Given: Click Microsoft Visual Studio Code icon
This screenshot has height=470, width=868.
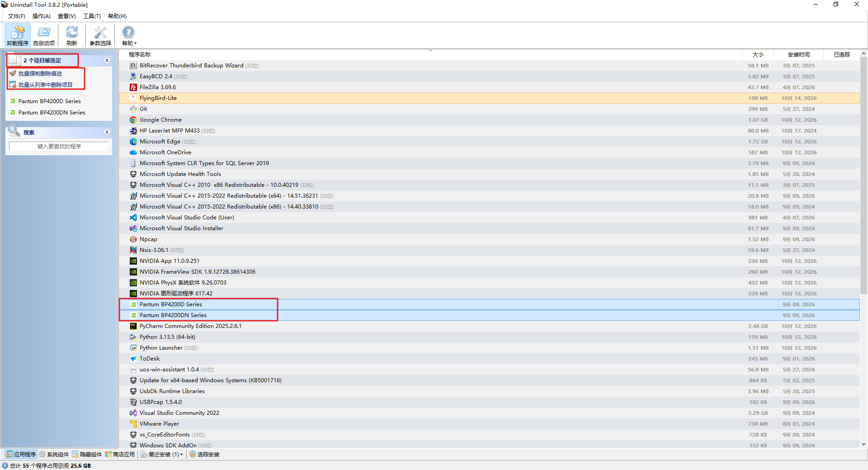Looking at the screenshot, I should [133, 218].
